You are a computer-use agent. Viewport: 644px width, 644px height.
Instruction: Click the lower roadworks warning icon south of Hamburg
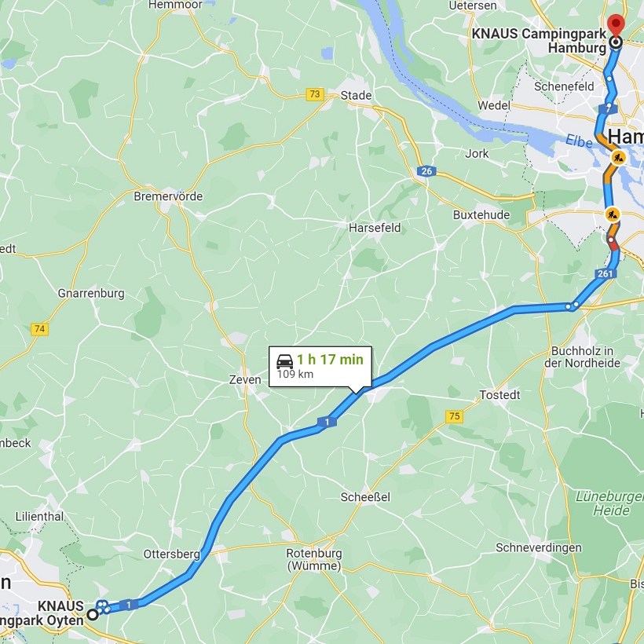click(x=613, y=214)
